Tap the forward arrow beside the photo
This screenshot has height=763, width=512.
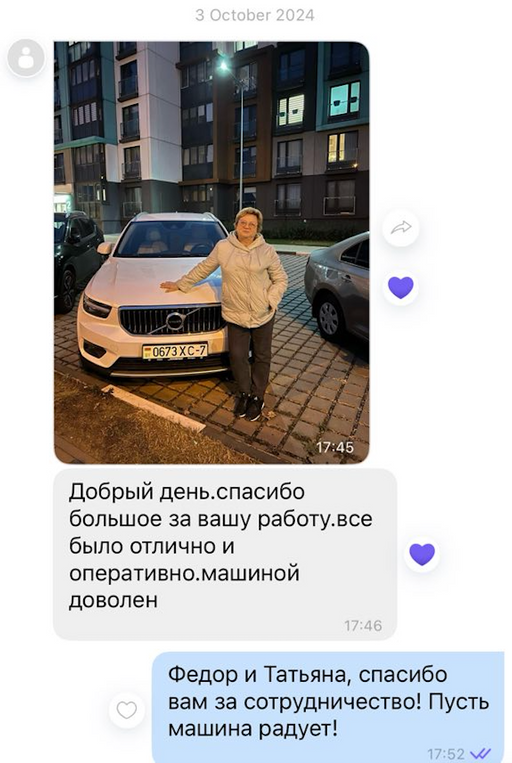(x=401, y=227)
